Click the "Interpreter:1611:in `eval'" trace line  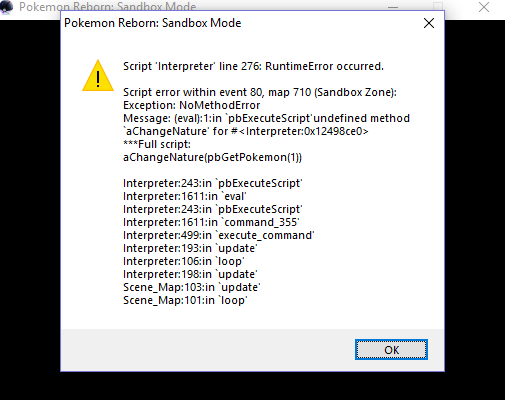(185, 196)
